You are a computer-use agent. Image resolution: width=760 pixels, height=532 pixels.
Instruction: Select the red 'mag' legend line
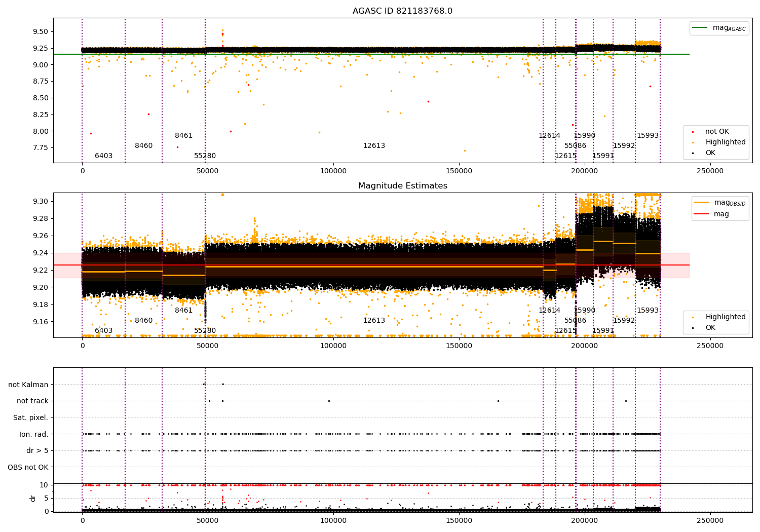702,214
